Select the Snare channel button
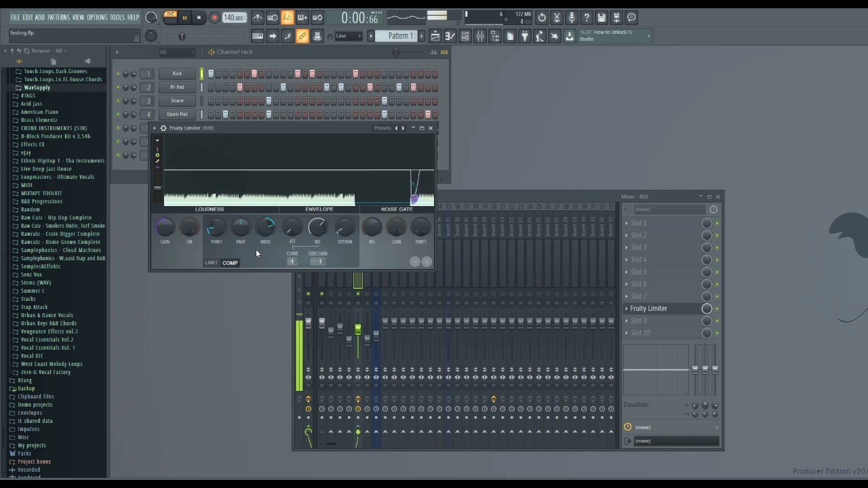This screenshot has width=868, height=488. (x=177, y=100)
